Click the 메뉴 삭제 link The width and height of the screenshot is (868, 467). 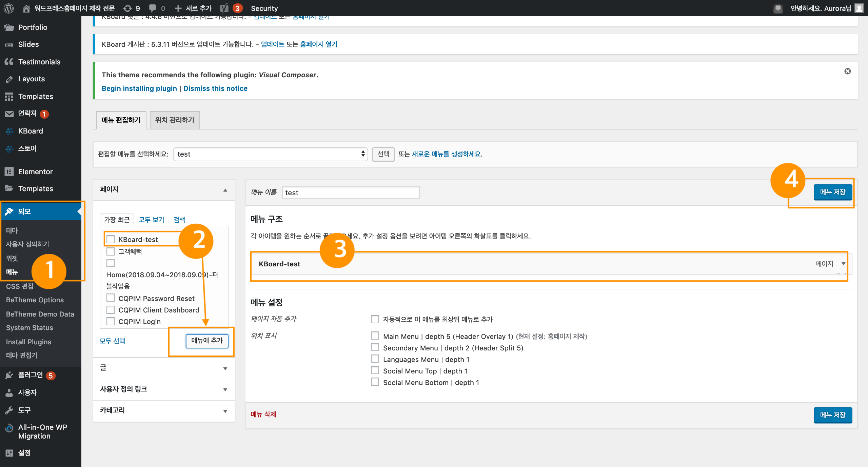click(263, 414)
